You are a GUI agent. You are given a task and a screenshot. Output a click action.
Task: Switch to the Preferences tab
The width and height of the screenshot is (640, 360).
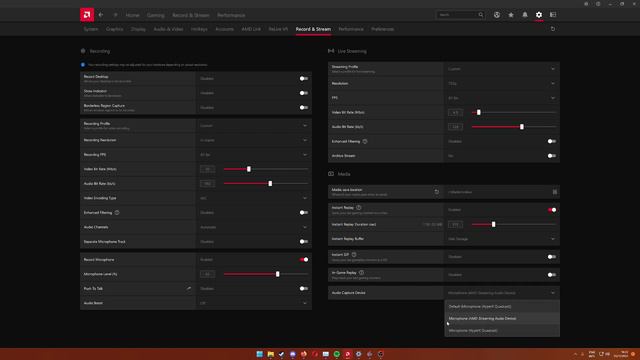[382, 29]
